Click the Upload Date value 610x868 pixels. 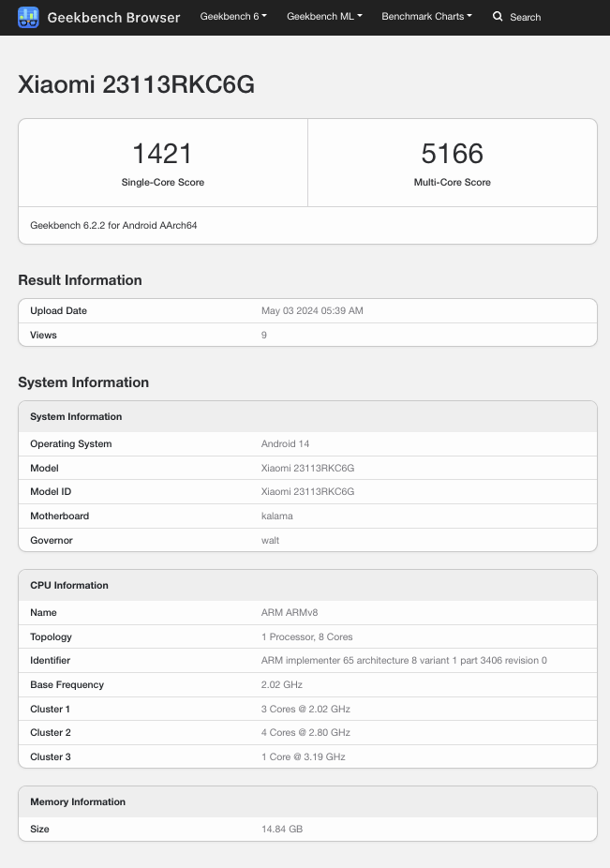pyautogui.click(x=312, y=310)
